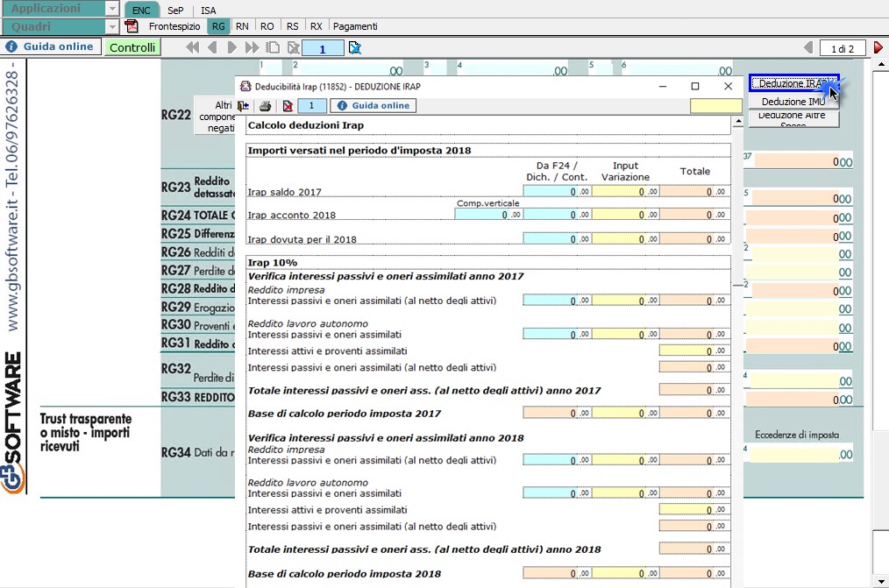889x588 pixels.
Task: Click Irap saldo 2017 Da F24 field
Action: click(x=557, y=191)
